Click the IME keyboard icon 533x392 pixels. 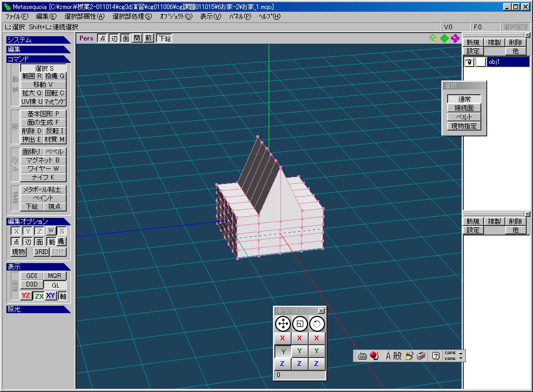point(362,356)
